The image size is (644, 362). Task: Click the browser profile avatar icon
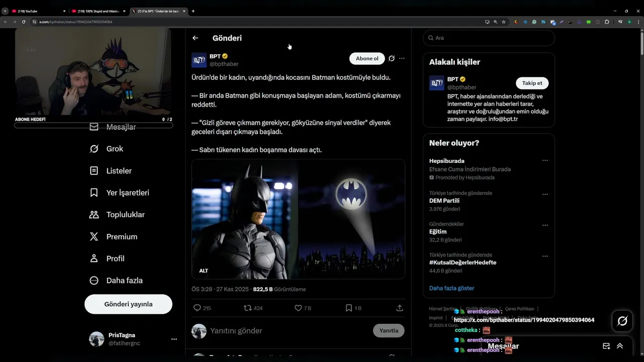click(x=629, y=22)
